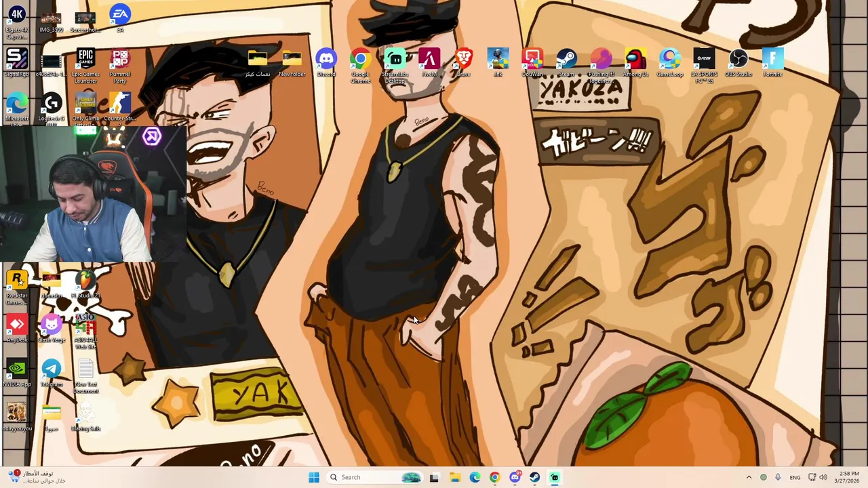Image resolution: width=868 pixels, height=488 pixels.
Task: Click the Clash Verge desktop icon
Action: coord(52,329)
